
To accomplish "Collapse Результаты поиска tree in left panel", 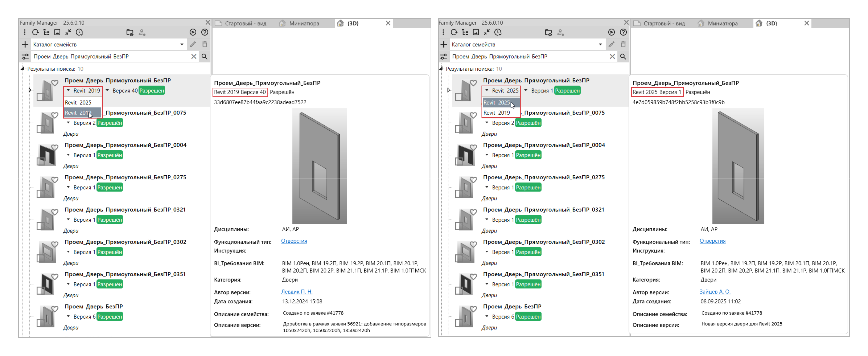I will coord(23,69).
